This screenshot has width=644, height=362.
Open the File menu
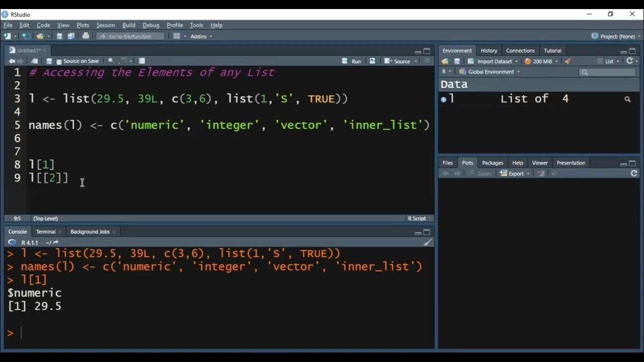click(8, 25)
